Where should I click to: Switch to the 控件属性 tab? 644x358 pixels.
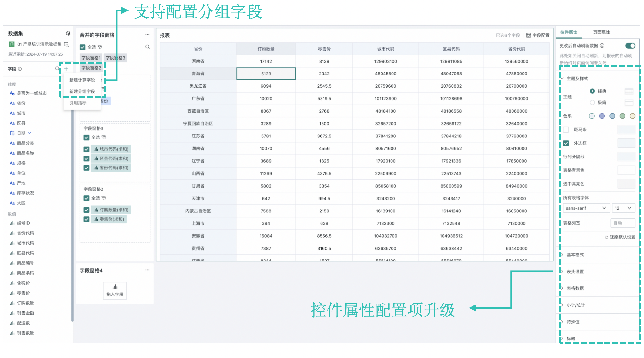point(568,32)
